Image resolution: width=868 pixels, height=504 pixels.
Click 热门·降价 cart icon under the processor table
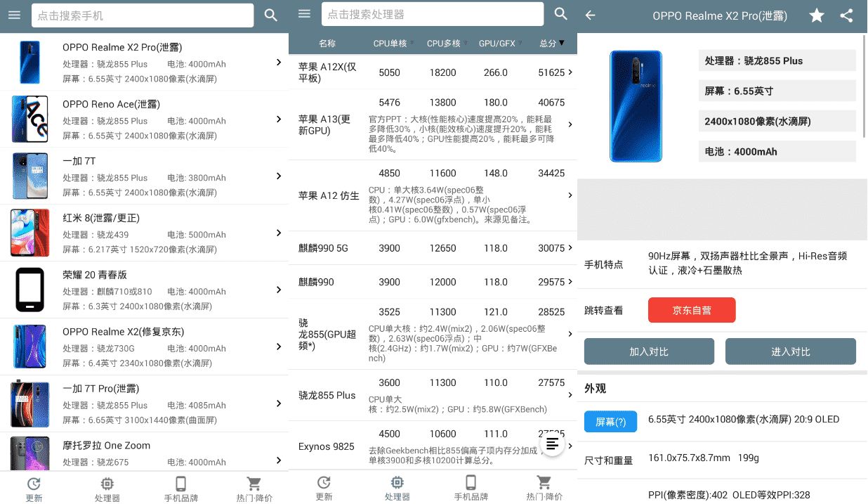pyautogui.click(x=544, y=488)
